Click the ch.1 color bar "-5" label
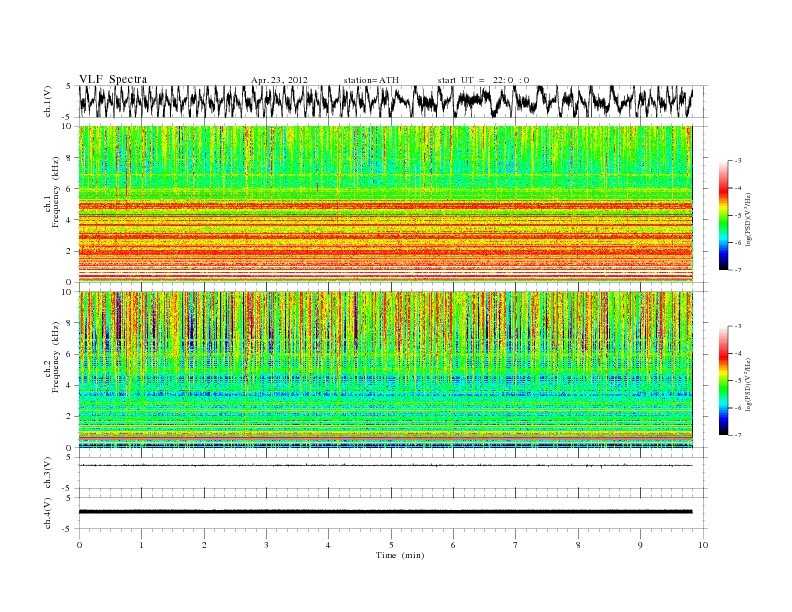This screenshot has height=612, width=792. [x=737, y=216]
